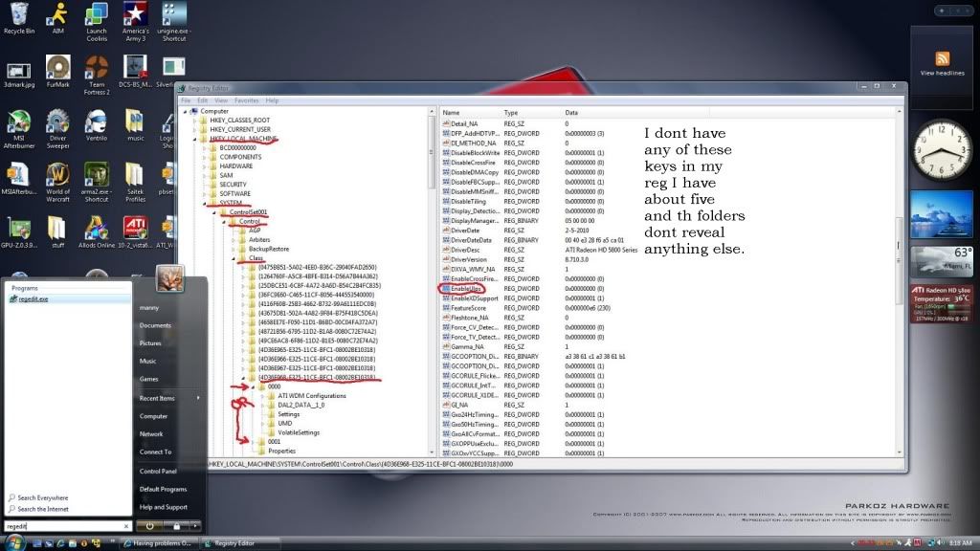Click the registry tree vertical scrollbar thumb

pos(432,152)
